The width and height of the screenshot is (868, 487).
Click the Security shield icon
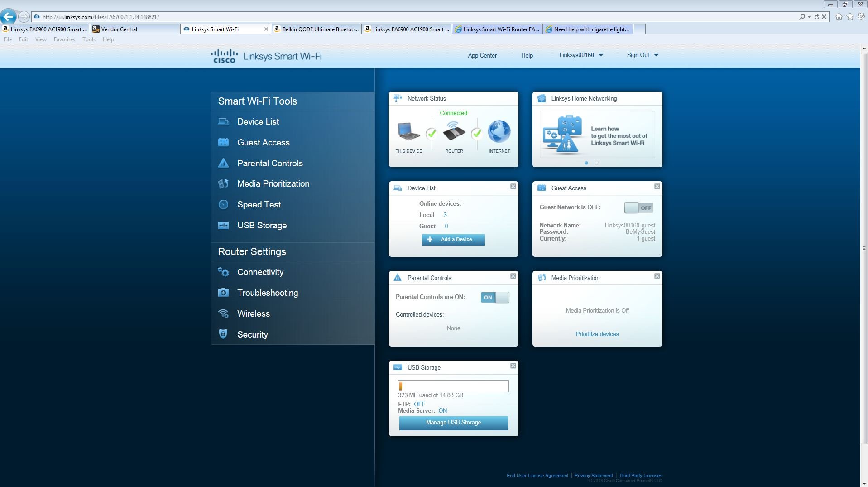point(223,334)
